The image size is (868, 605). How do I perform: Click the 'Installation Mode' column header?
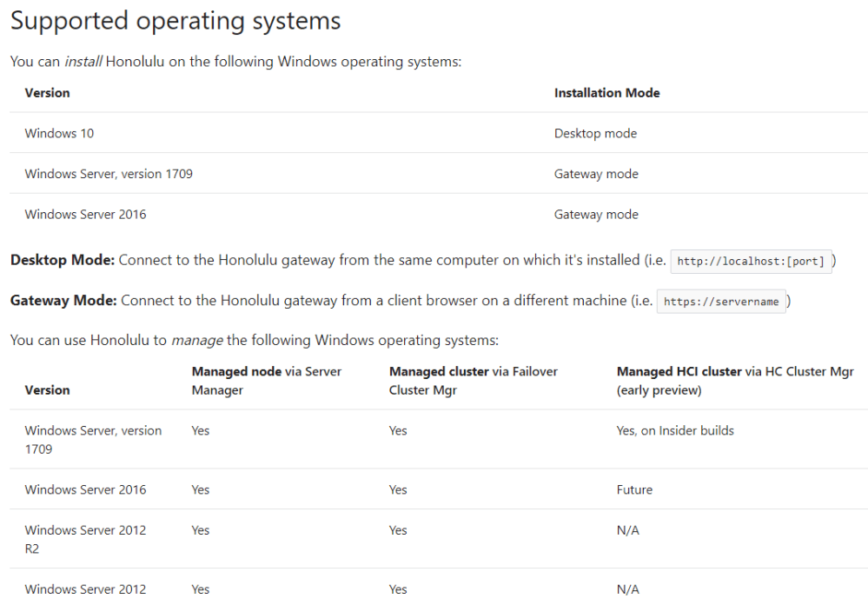606,93
